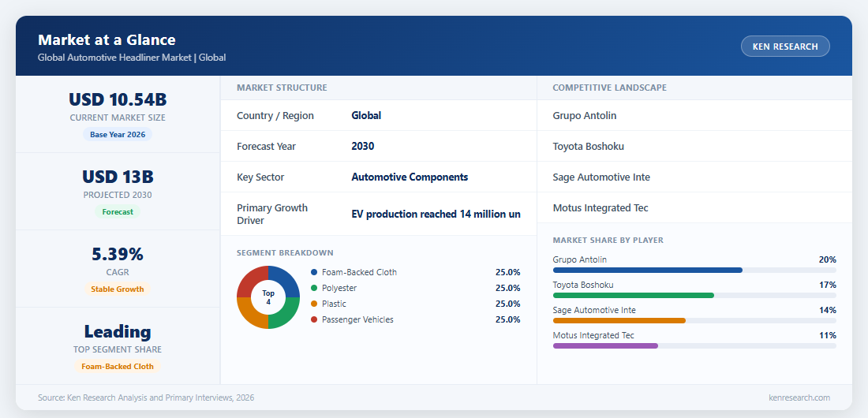Click the Market at a Glance title
868x418 pixels.
107,40
